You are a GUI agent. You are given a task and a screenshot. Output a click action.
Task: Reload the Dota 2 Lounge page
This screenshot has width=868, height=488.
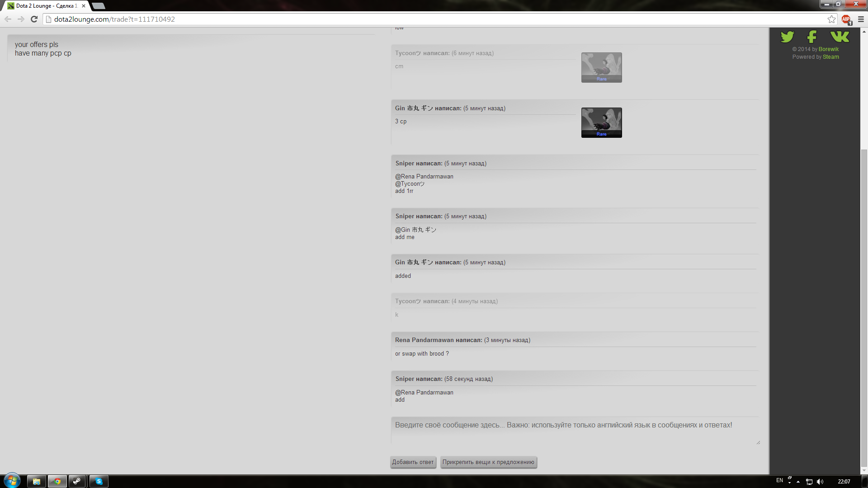(34, 19)
